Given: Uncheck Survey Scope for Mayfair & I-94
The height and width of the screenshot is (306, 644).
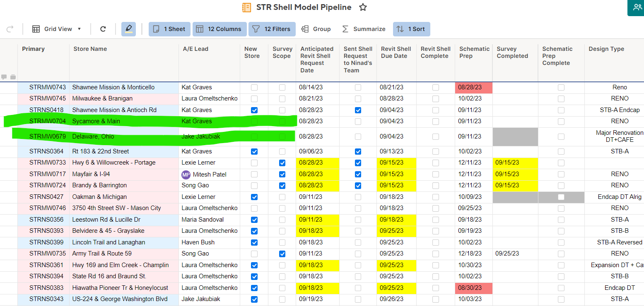Looking at the screenshot, I should pos(282,174).
